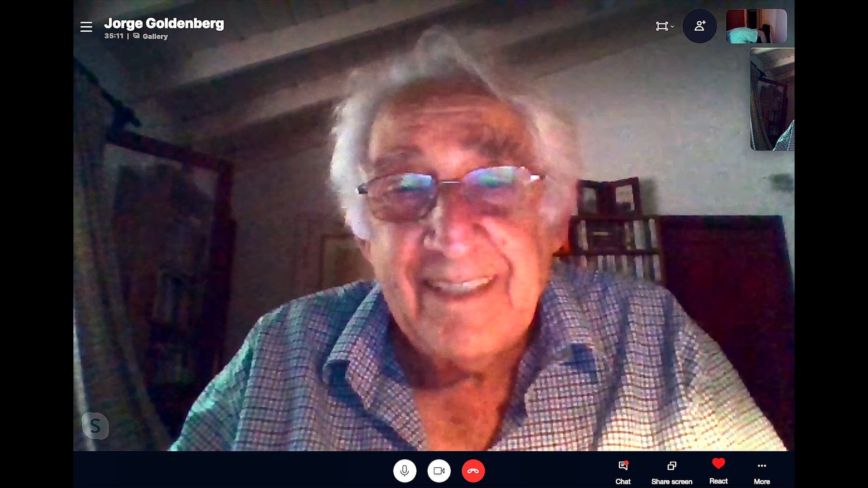Turn off the video camera
868x488 pixels.
439,471
